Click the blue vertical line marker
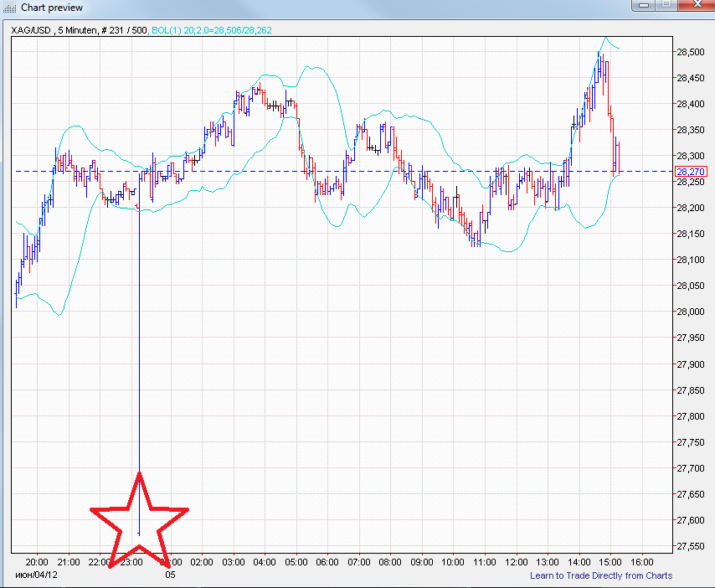 (x=139, y=352)
